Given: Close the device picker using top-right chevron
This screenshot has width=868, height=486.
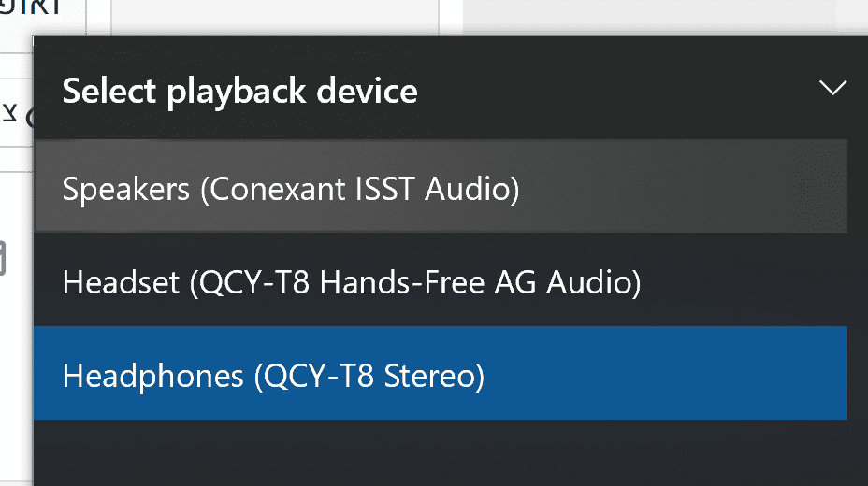Looking at the screenshot, I should (832, 89).
